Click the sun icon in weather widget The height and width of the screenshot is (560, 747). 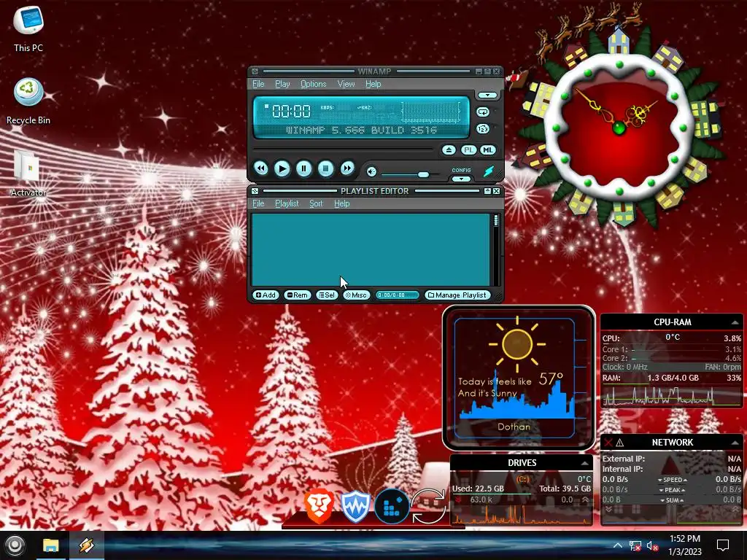point(517,343)
